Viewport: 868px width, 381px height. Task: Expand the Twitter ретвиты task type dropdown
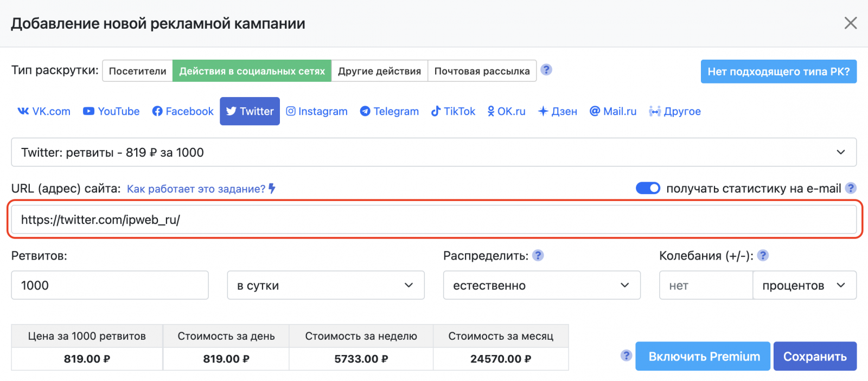[433, 152]
